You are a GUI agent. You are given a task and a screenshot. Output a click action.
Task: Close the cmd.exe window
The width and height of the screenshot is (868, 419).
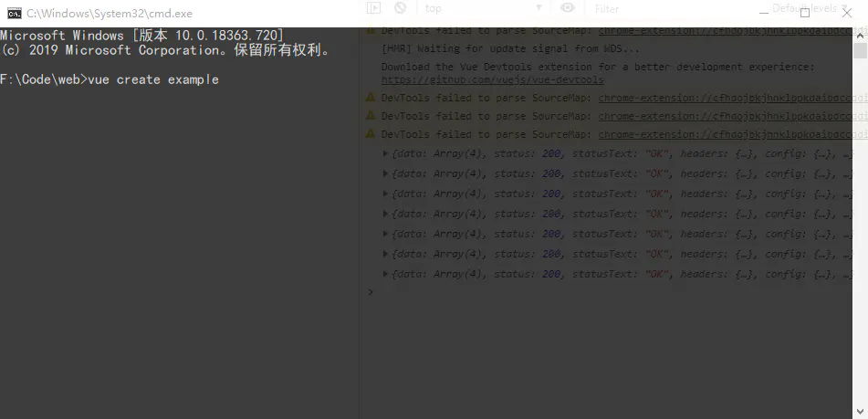tap(847, 13)
